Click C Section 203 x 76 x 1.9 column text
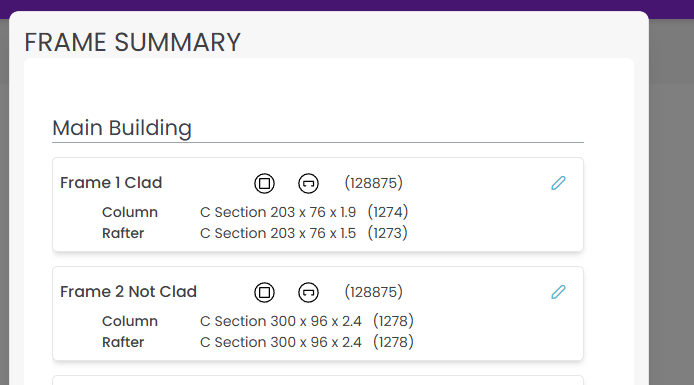 [278, 212]
